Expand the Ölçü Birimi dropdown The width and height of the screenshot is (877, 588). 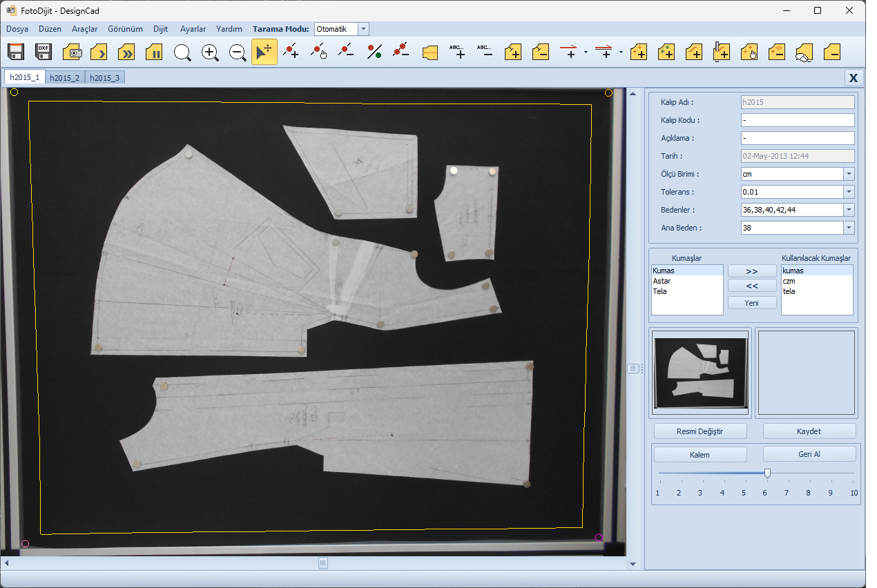coord(849,174)
